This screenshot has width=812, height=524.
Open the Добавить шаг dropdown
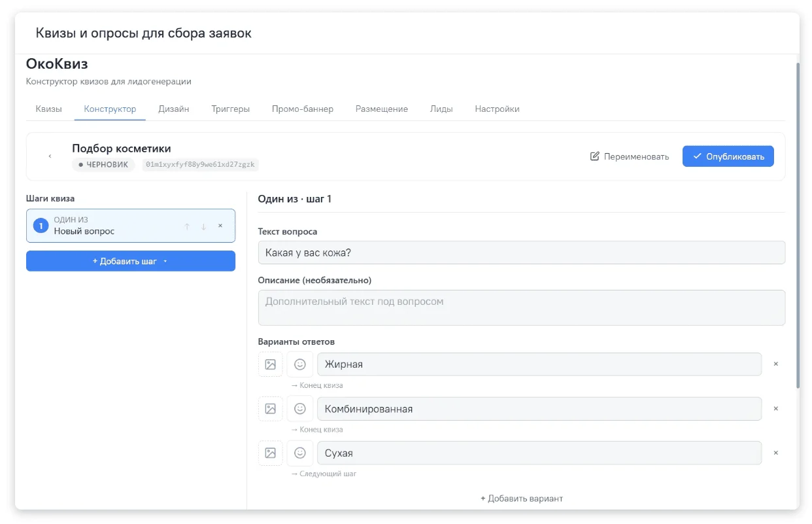tap(131, 261)
